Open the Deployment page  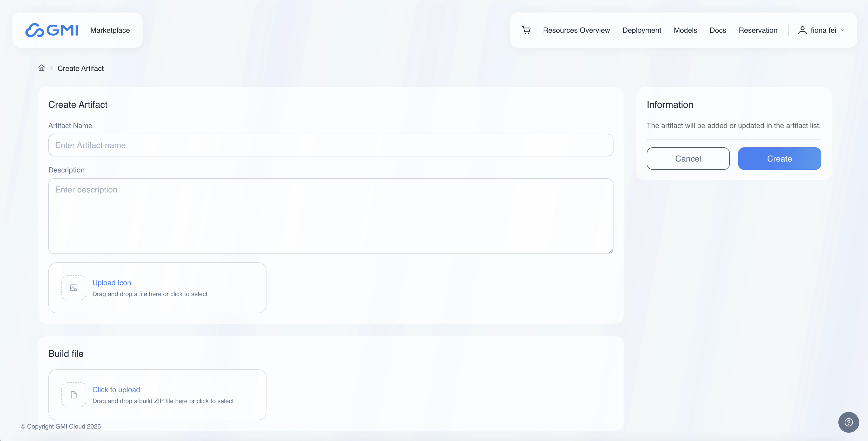click(642, 30)
